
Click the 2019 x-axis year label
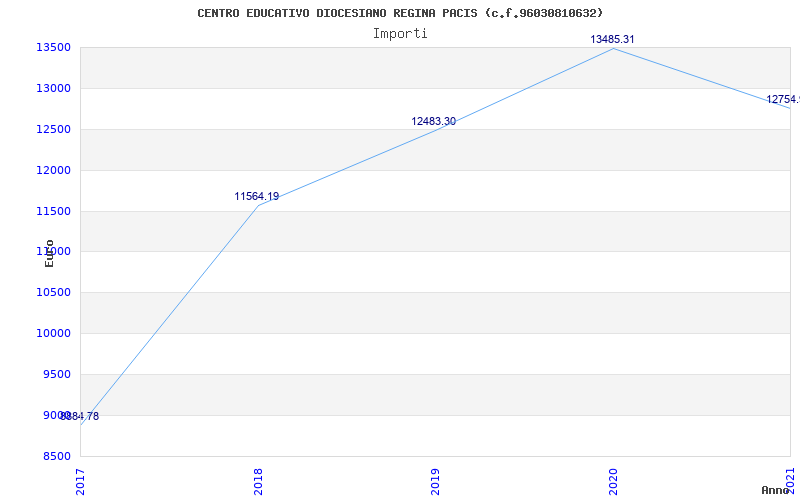[435, 479]
